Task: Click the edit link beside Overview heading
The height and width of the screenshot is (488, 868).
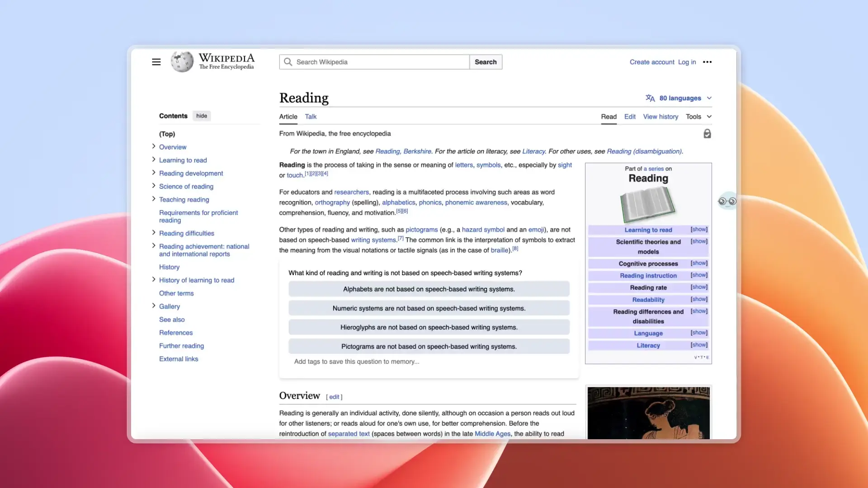Action: tap(334, 397)
